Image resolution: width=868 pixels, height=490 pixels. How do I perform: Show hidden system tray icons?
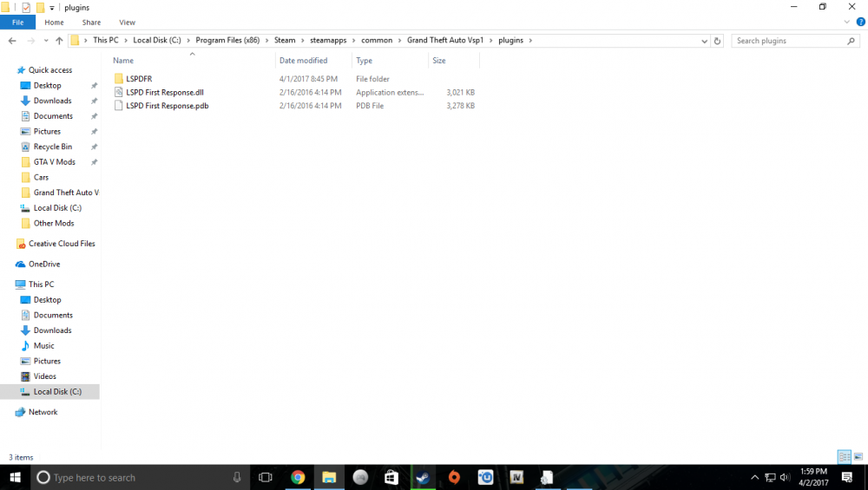tap(754, 477)
